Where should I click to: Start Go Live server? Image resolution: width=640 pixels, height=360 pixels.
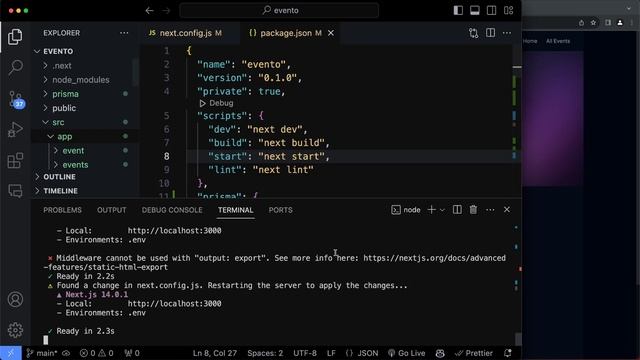pos(407,353)
